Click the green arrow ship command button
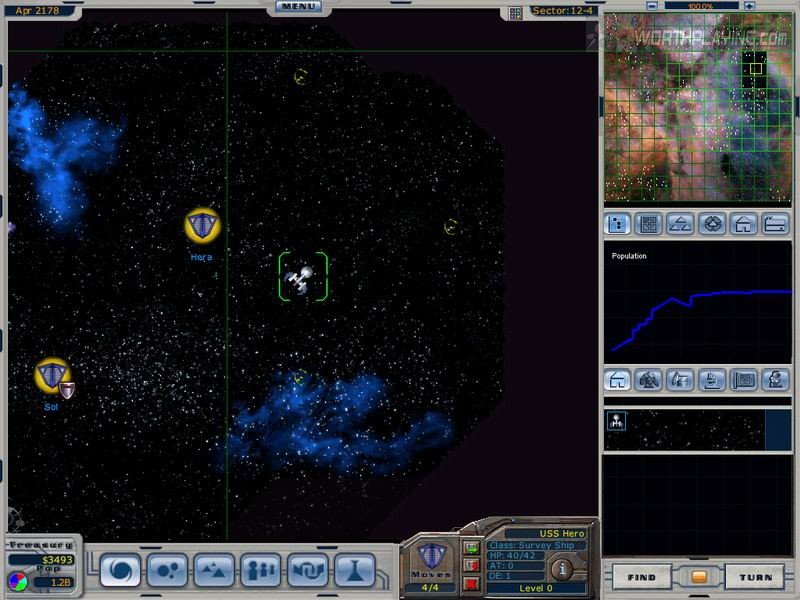The height and width of the screenshot is (600, 800). pos(471,548)
